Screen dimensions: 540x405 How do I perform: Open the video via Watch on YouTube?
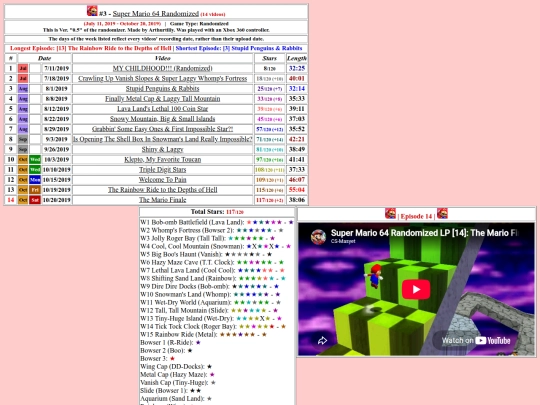tap(476, 341)
